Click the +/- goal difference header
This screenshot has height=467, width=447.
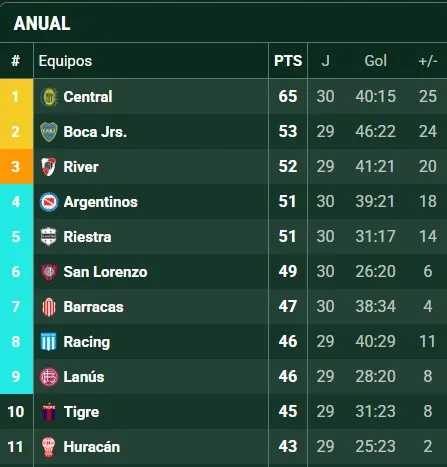click(x=428, y=61)
